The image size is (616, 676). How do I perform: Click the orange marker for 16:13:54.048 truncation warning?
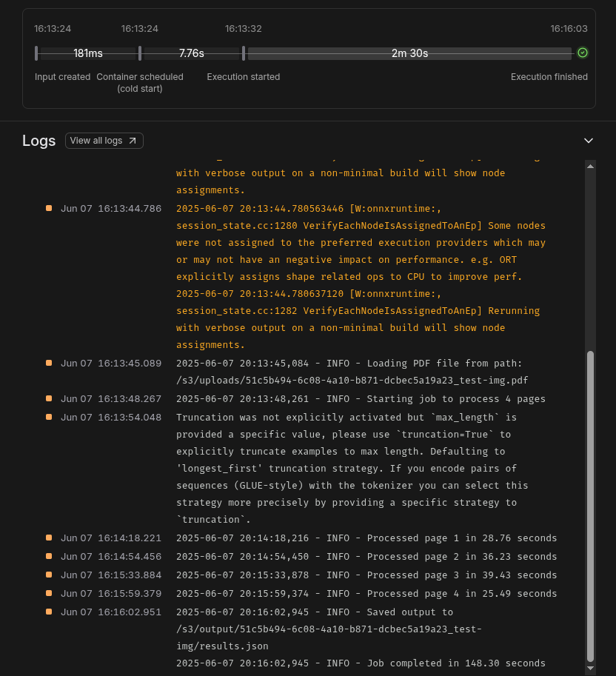49,417
